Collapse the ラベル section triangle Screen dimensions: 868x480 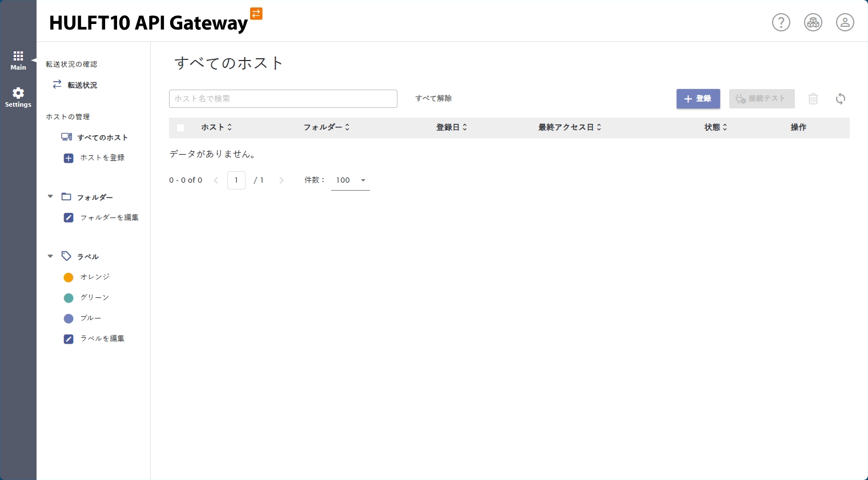(x=50, y=256)
